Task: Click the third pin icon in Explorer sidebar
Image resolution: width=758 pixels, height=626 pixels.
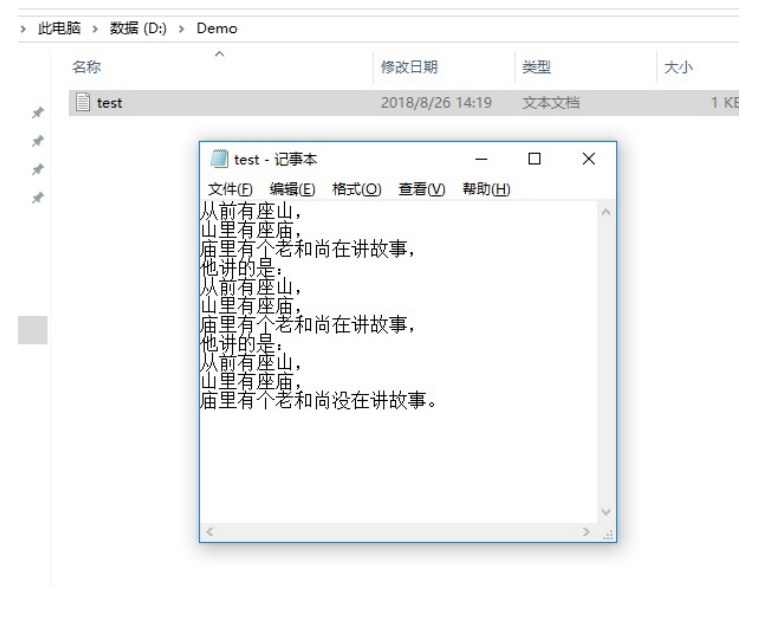Action: pos(37,170)
